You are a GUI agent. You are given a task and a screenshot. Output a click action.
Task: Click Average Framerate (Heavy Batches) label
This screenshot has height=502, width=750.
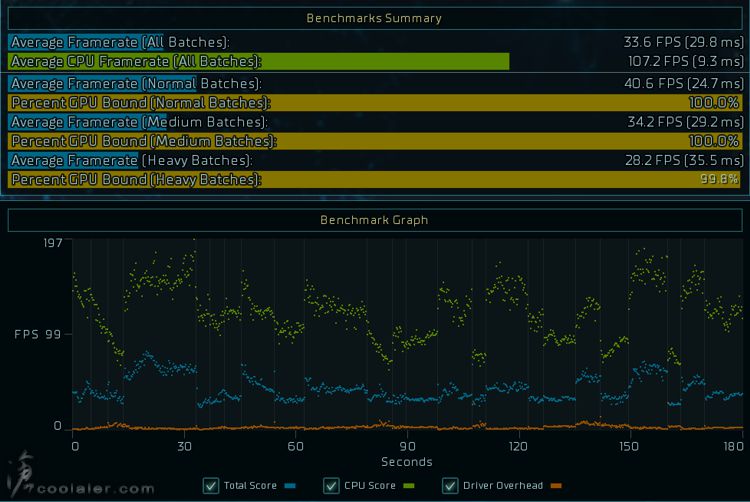[x=132, y=160]
